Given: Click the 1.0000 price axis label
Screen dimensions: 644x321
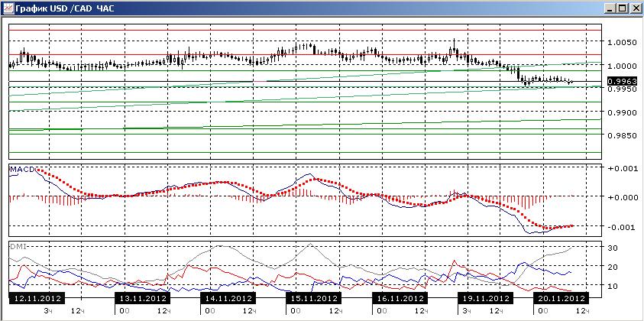Looking at the screenshot, I should point(619,66).
